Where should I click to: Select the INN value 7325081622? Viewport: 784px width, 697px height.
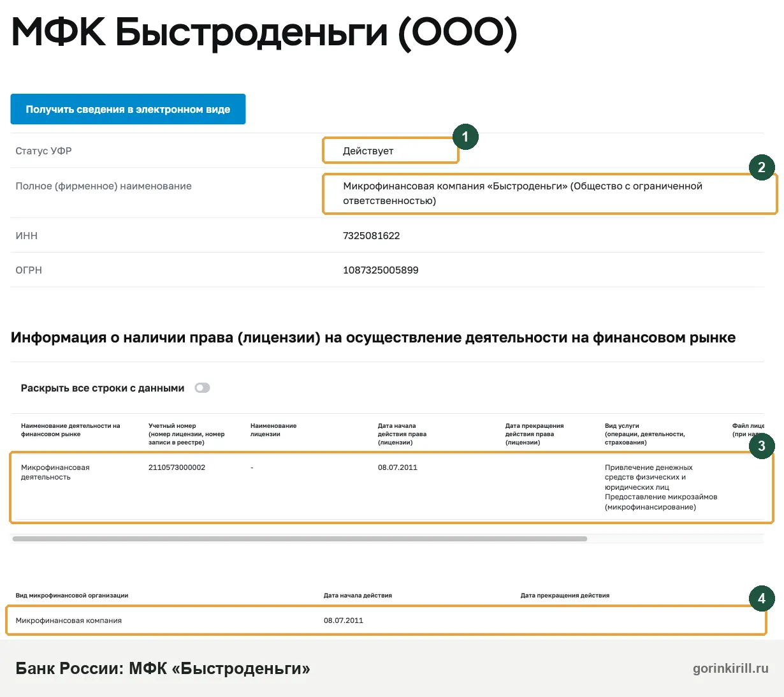(372, 235)
